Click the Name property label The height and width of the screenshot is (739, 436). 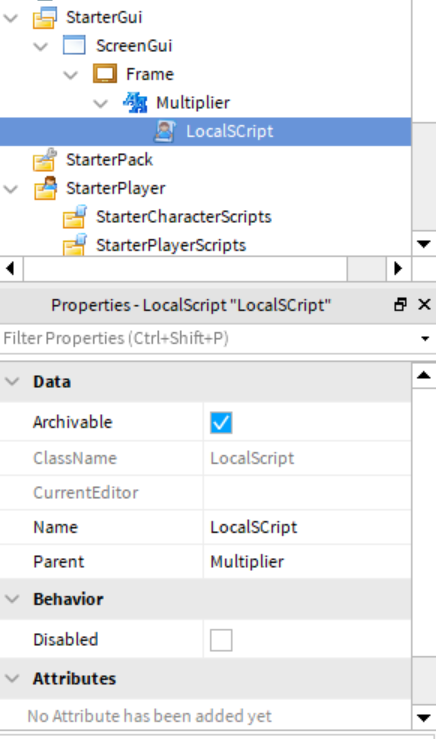click(55, 527)
